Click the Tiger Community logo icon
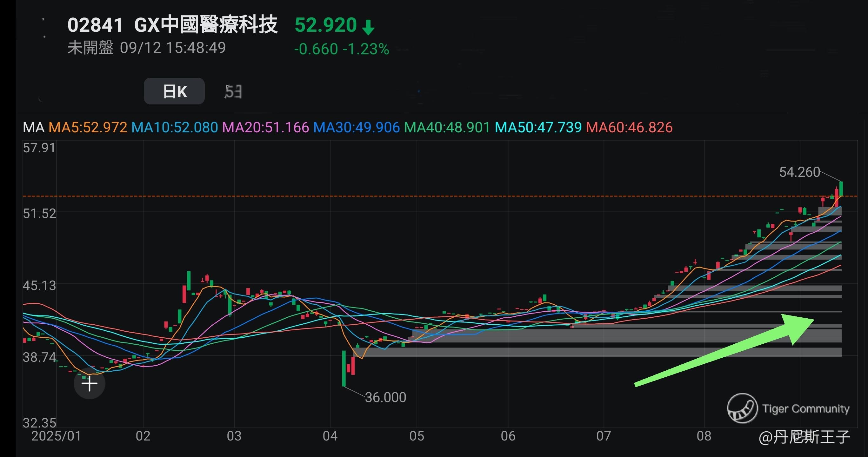Viewport: 868px width, 457px height. [742, 408]
